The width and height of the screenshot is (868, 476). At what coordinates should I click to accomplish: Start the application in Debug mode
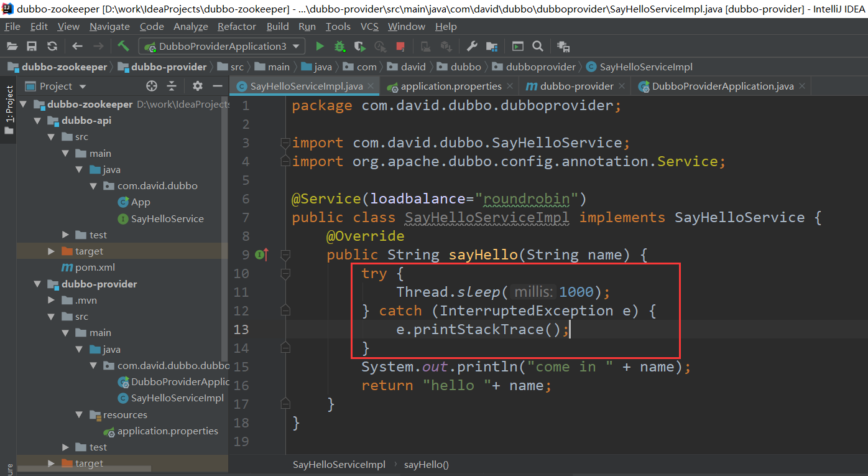pos(339,46)
